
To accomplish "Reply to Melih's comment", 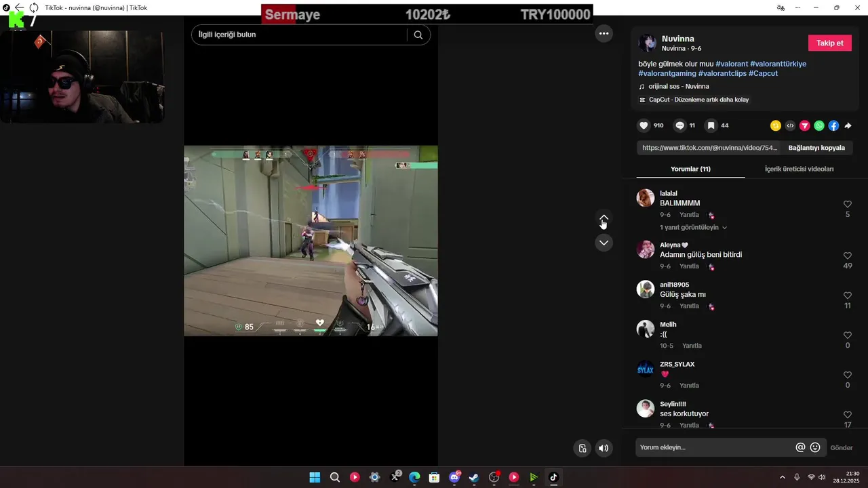I will (692, 346).
